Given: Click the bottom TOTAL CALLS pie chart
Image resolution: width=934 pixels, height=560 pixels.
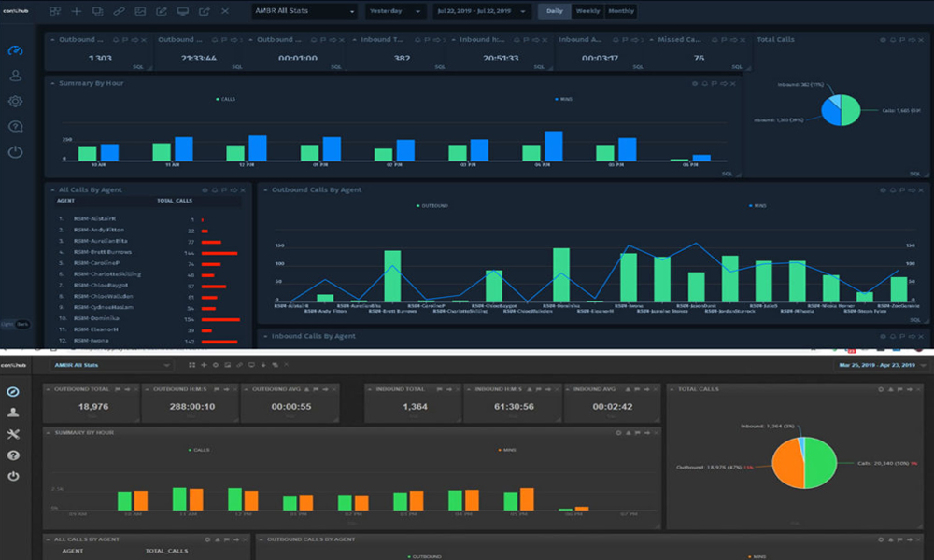Looking at the screenshot, I should (x=804, y=462).
